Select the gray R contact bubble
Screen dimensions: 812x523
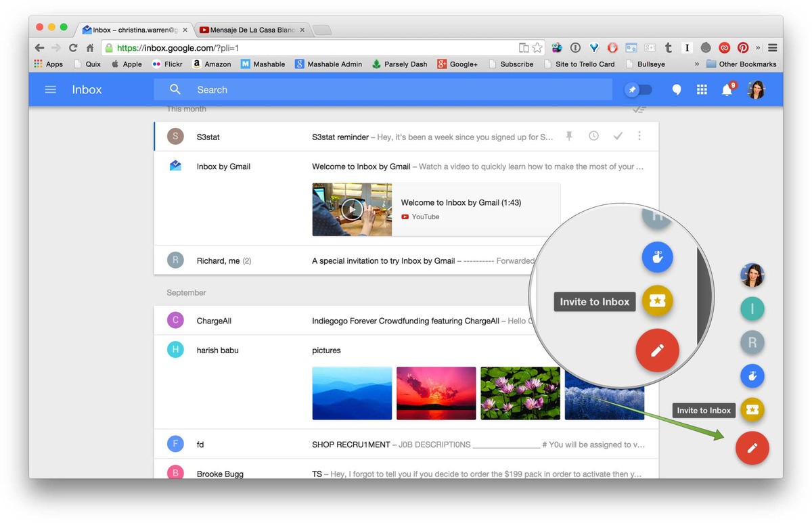[x=752, y=343]
